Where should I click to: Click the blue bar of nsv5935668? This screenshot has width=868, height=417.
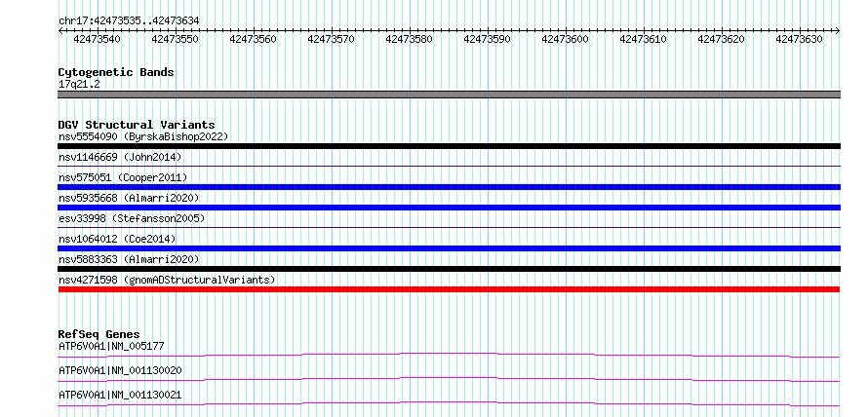(x=449, y=208)
